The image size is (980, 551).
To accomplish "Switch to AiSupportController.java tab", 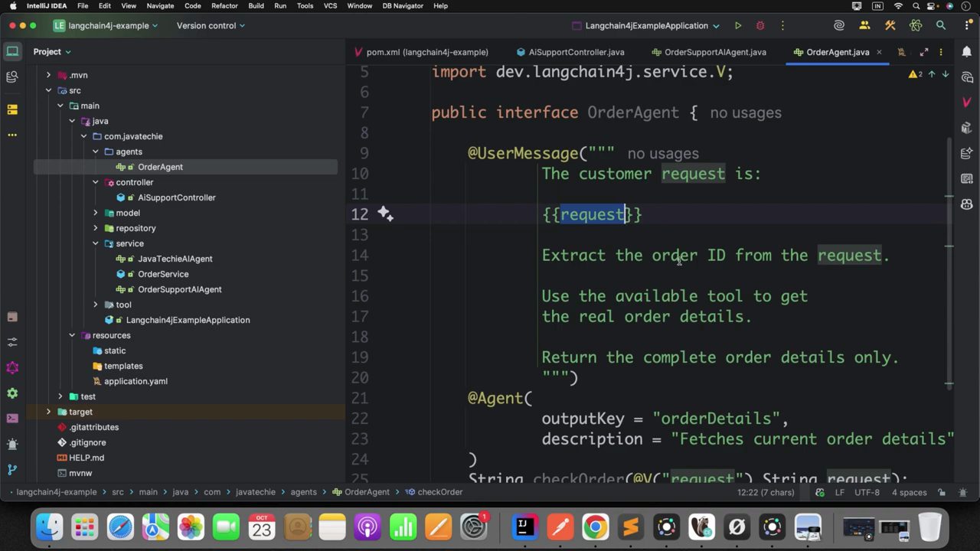I will tap(570, 52).
